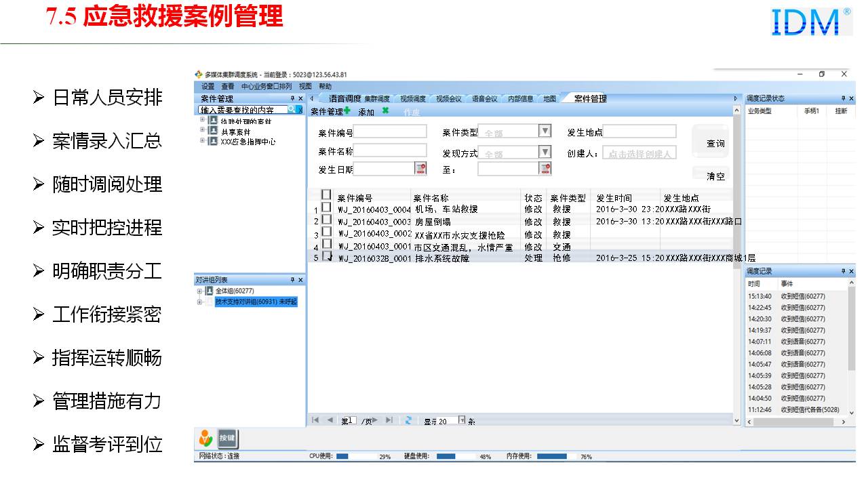Click the blue refresh icon in pagination bar
This screenshot has height=488, width=868.
point(408,420)
